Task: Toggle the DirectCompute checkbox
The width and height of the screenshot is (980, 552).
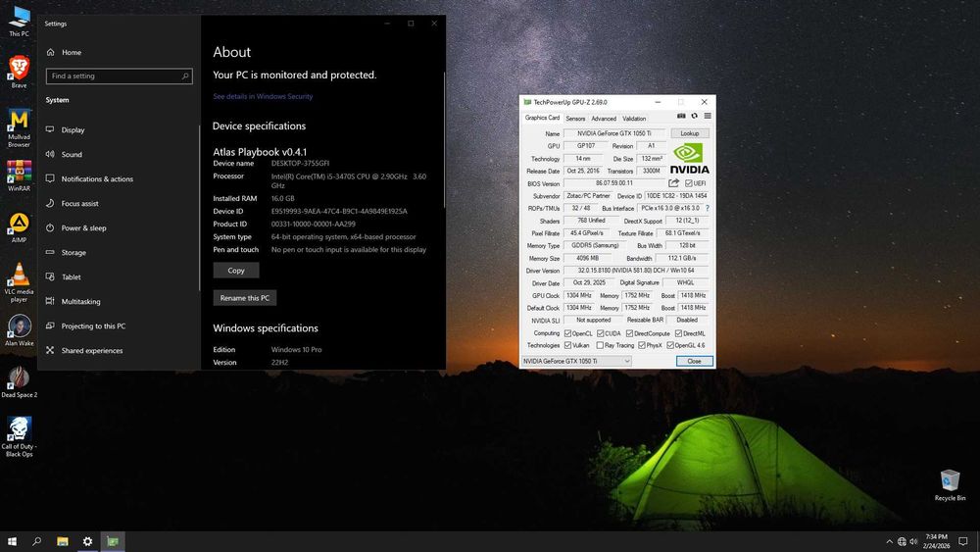Action: click(x=630, y=333)
